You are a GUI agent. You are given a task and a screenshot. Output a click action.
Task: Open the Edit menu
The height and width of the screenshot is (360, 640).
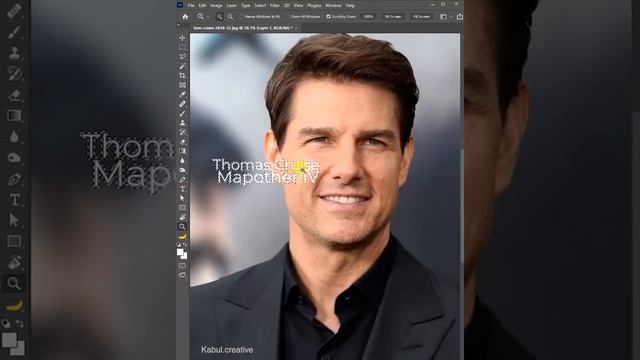click(202, 5)
